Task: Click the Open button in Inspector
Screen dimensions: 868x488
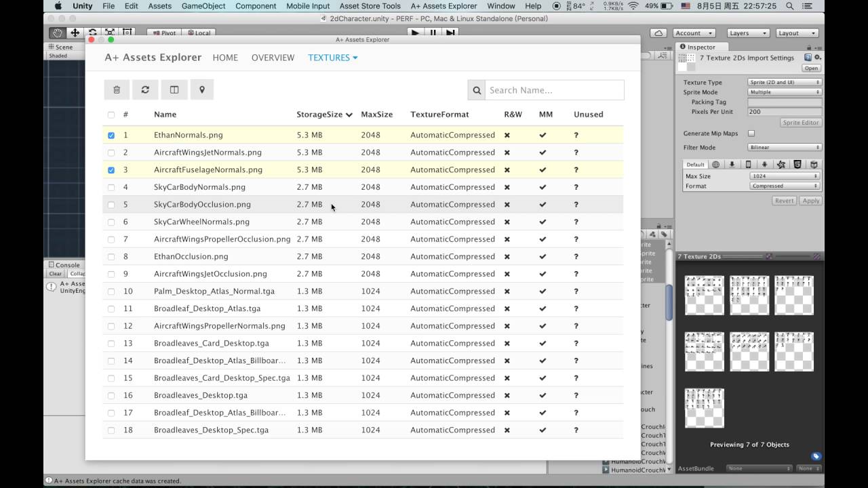Action: 811,68
